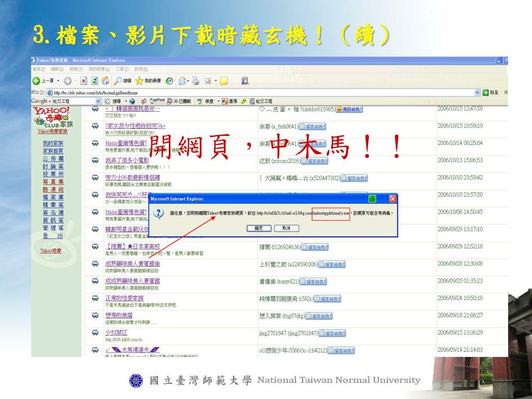Open the 檢查 dropdown arrow
The height and width of the screenshot is (399, 532).
pos(219,101)
